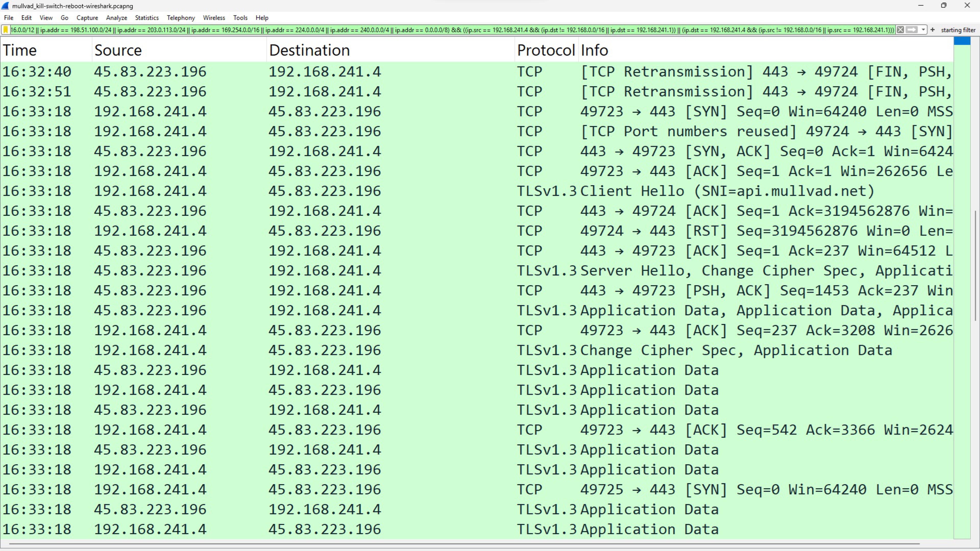The image size is (980, 551).
Task: Select the TCP RST packet row
Action: pos(477,231)
